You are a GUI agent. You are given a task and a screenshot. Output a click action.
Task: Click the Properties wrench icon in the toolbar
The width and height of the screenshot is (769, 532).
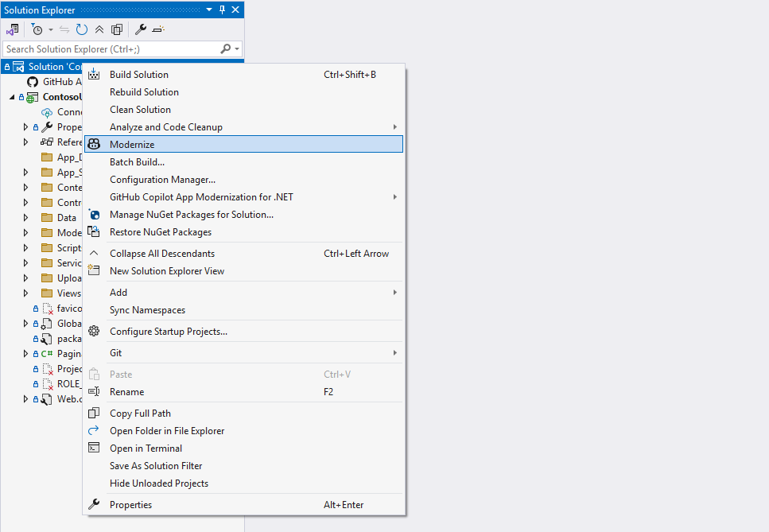pyautogui.click(x=141, y=29)
